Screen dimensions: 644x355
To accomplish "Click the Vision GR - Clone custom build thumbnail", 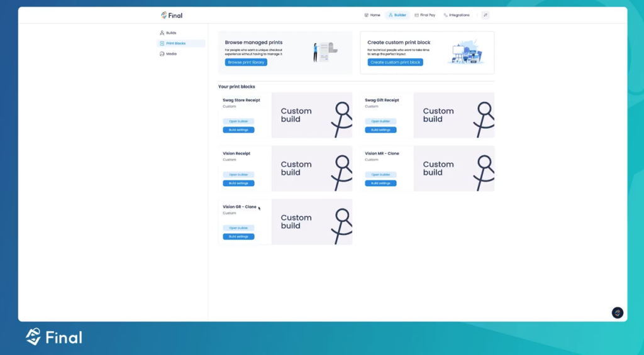I will coord(312,222).
